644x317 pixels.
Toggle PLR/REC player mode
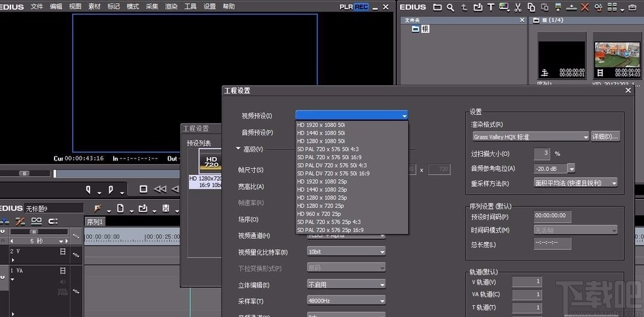point(354,7)
